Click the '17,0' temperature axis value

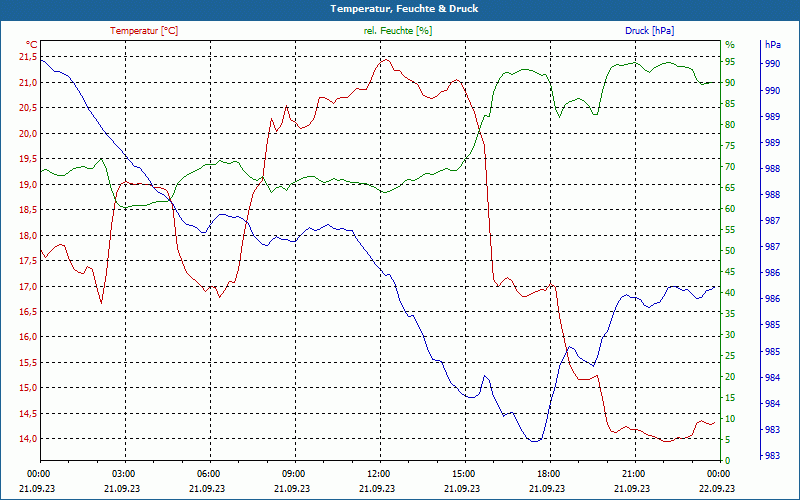point(28,286)
